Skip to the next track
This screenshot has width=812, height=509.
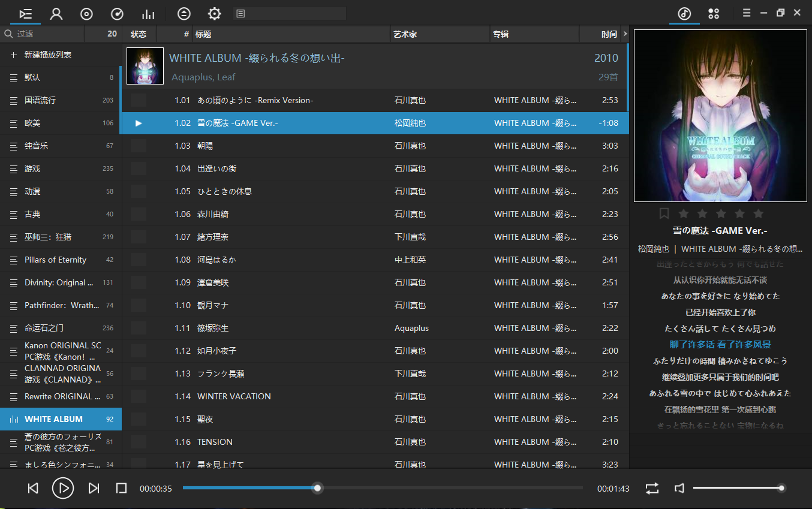click(x=94, y=488)
